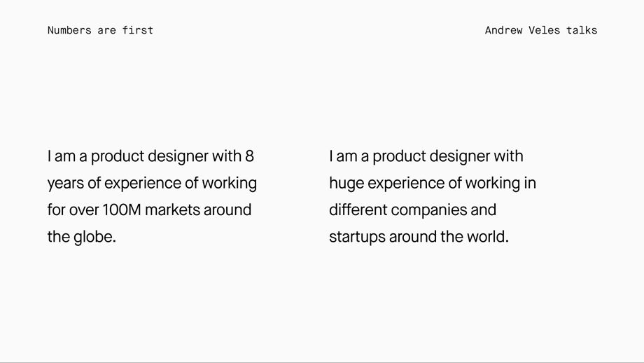Click "different companies and" text line
This screenshot has height=363, width=644.
pyautogui.click(x=412, y=210)
